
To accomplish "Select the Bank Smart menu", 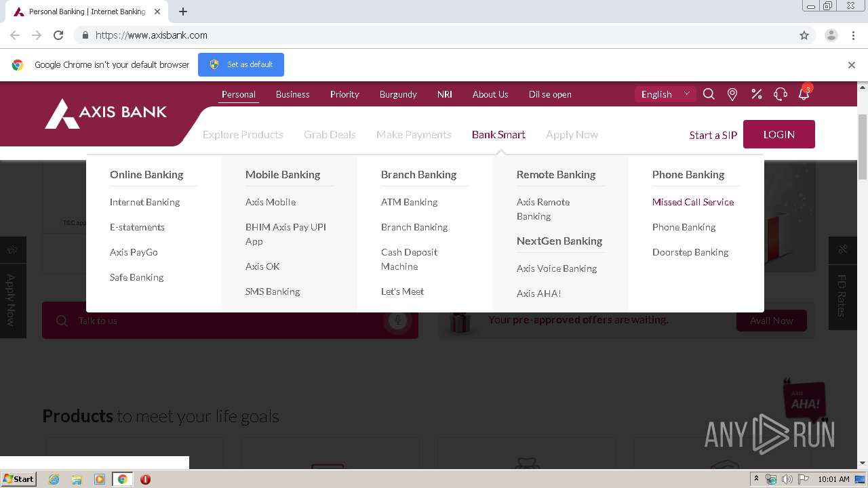I will coord(498,134).
